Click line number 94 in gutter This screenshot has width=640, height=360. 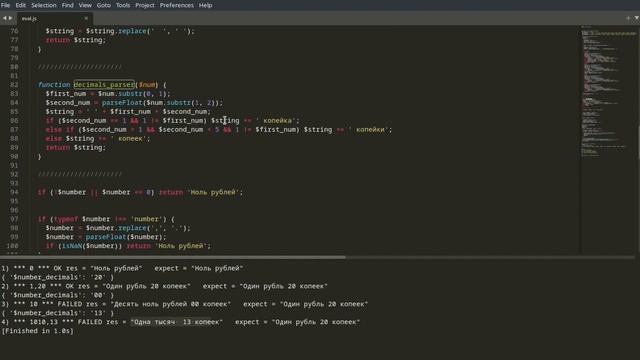coord(14,192)
